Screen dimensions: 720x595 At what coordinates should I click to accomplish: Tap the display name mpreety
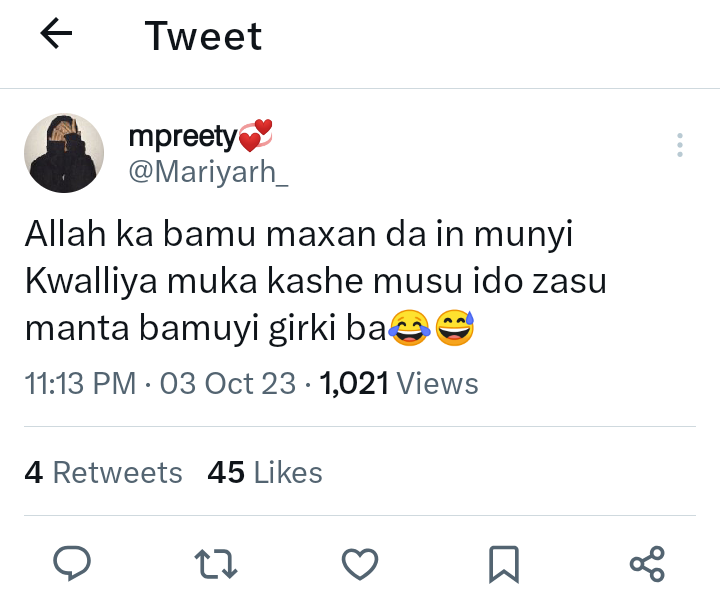183,135
